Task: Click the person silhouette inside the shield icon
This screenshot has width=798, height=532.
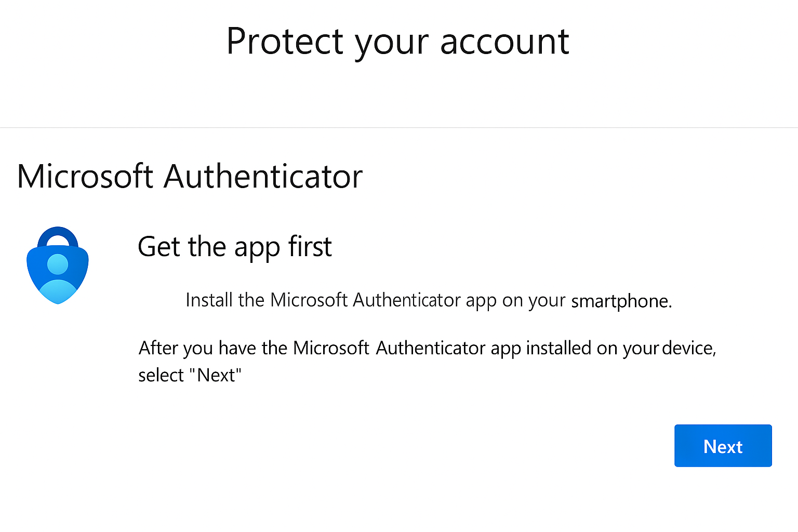Action: click(58, 278)
